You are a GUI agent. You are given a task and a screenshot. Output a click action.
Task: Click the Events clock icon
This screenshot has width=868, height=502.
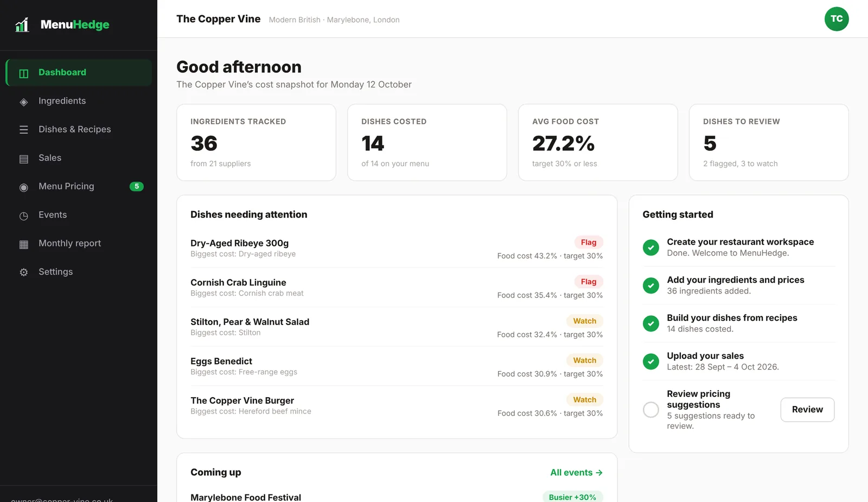coord(24,215)
